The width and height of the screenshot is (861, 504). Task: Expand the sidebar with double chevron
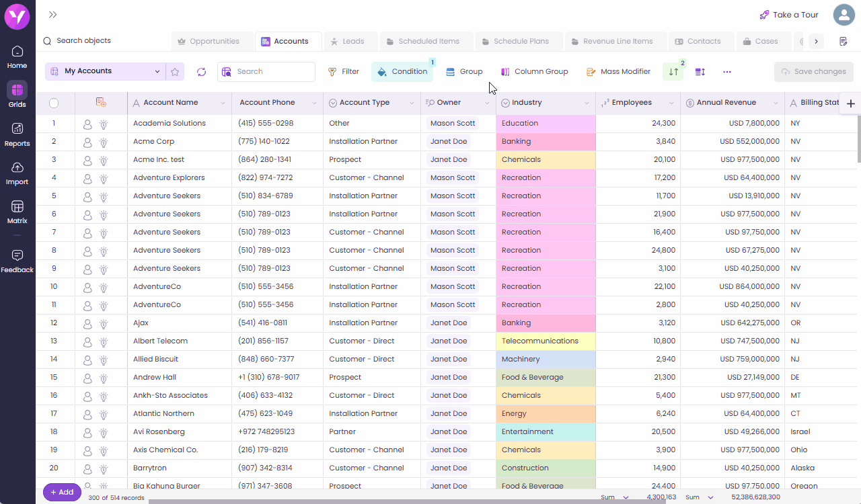pyautogui.click(x=52, y=15)
